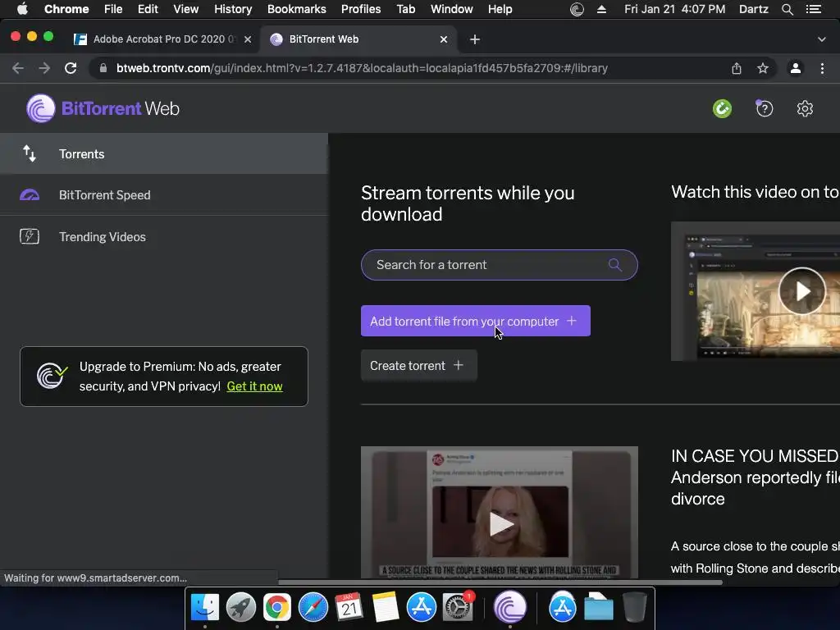Reload the current page
840x630 pixels.
tap(71, 68)
